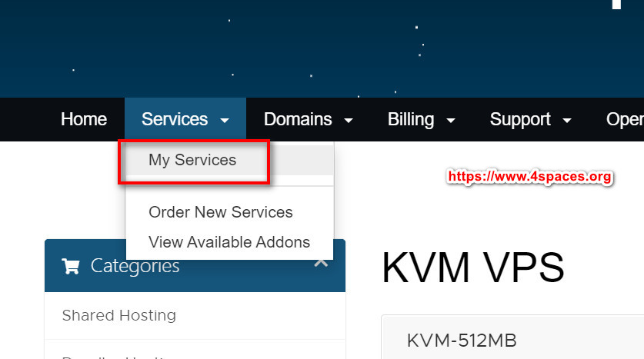Click the Services label in navigation bar
This screenshot has width=644, height=359.
click(175, 119)
